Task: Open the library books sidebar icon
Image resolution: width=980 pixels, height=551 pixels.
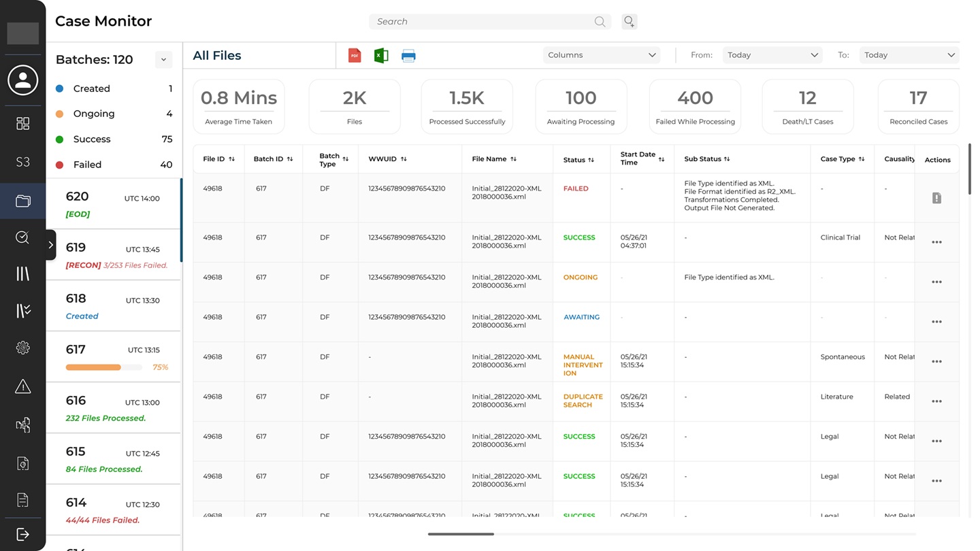Action: (22, 273)
